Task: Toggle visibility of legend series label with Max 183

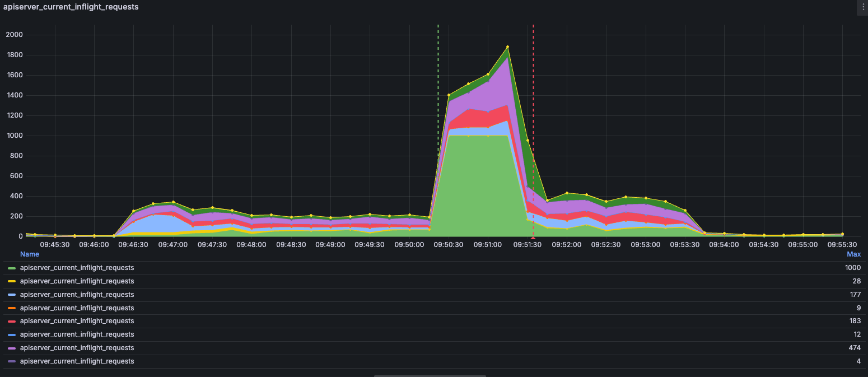Action: pyautogui.click(x=77, y=322)
